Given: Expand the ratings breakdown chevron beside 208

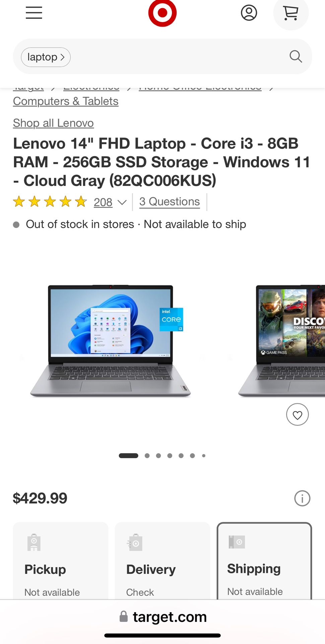Looking at the screenshot, I should (x=122, y=202).
